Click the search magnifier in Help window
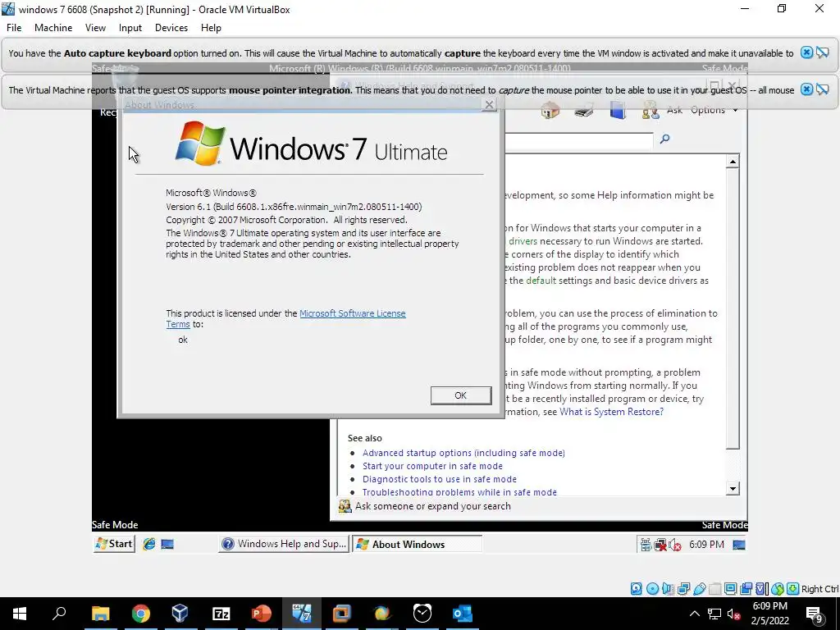Image resolution: width=840 pixels, height=630 pixels. tap(664, 139)
